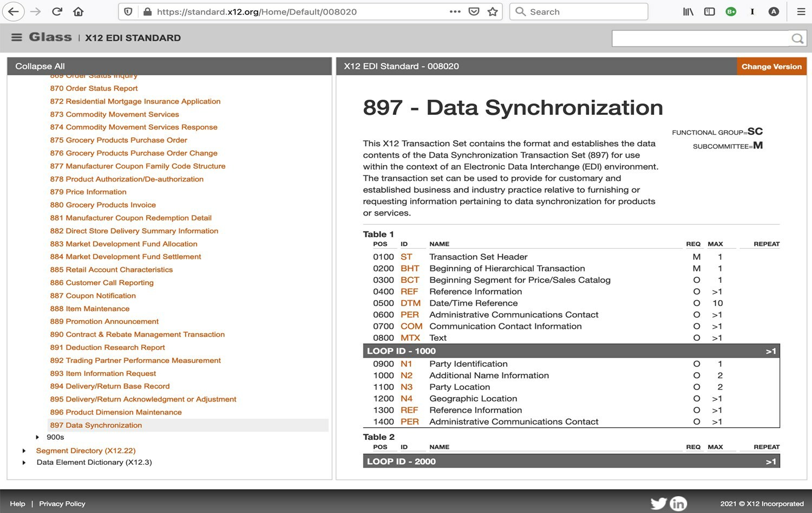Open the browser library icon
This screenshot has width=812, height=513.
point(688,11)
